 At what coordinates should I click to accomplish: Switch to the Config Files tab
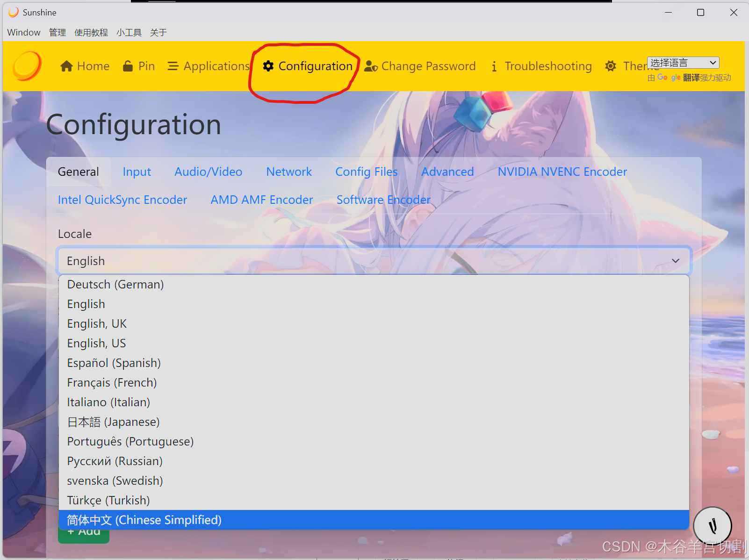pyautogui.click(x=367, y=172)
